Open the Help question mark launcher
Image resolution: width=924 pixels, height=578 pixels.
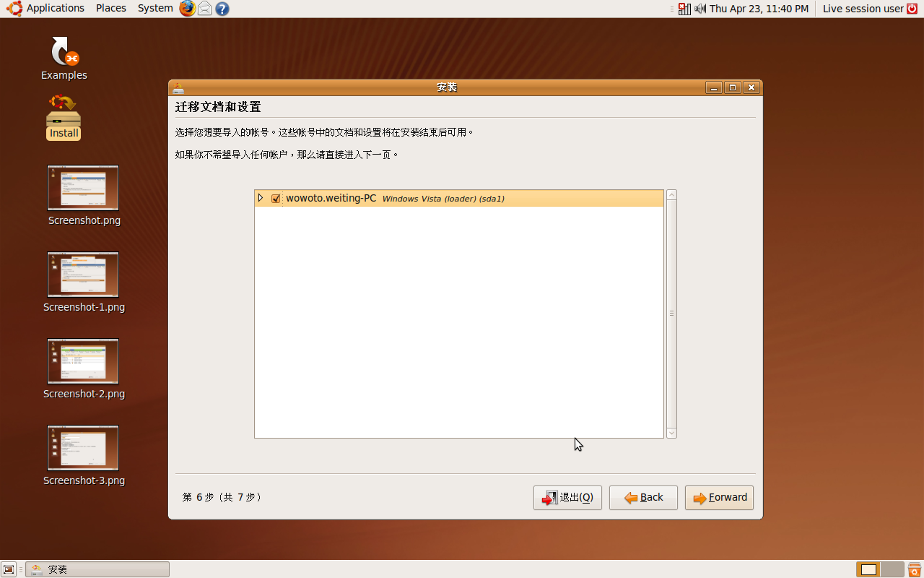(x=222, y=9)
